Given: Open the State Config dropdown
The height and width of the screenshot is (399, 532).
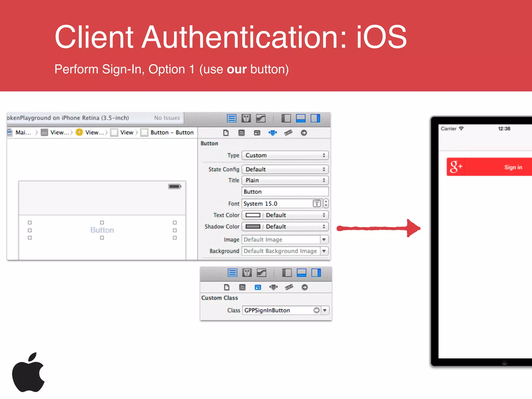Looking at the screenshot, I should (x=285, y=169).
